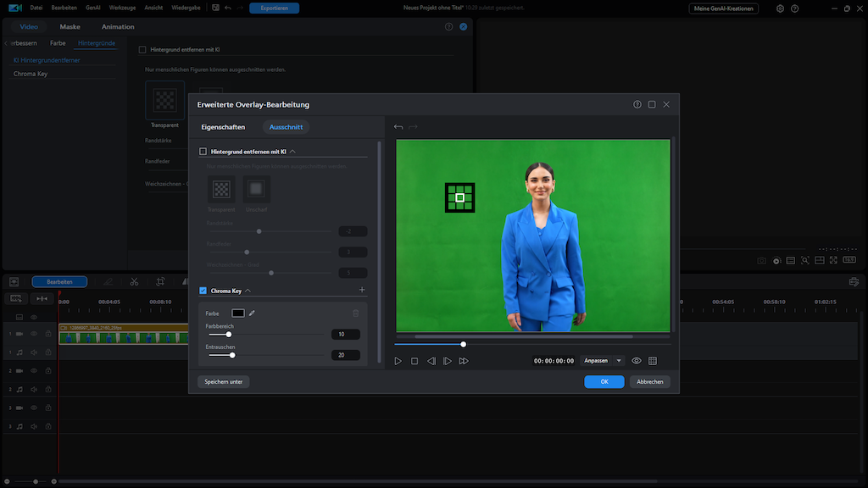The image size is (868, 488).
Task: Collapse the Hintergrund entfernen mit KI section
Action: [x=292, y=152]
